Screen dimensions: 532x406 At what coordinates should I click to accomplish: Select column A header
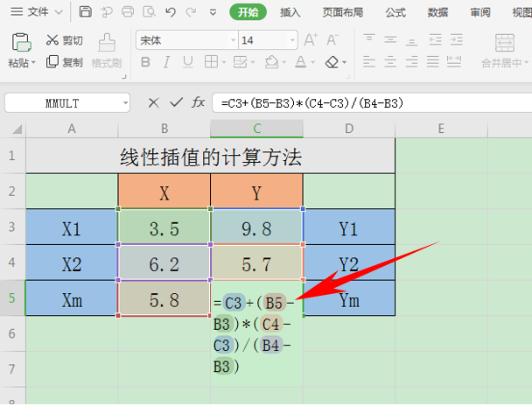point(72,129)
